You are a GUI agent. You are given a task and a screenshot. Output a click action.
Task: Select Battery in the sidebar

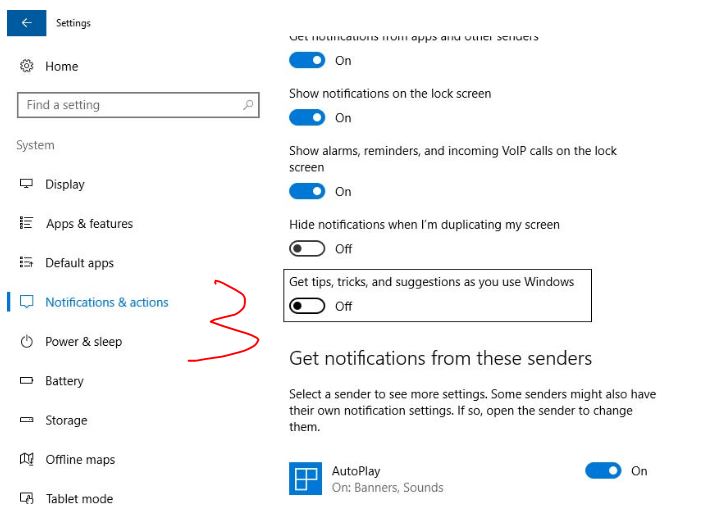(x=64, y=381)
